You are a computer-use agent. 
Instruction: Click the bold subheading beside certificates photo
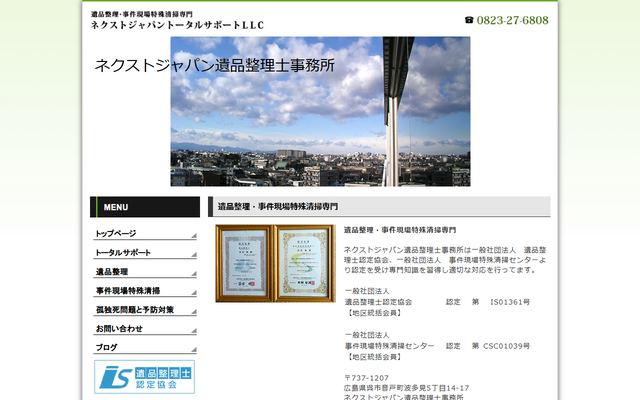(400, 230)
